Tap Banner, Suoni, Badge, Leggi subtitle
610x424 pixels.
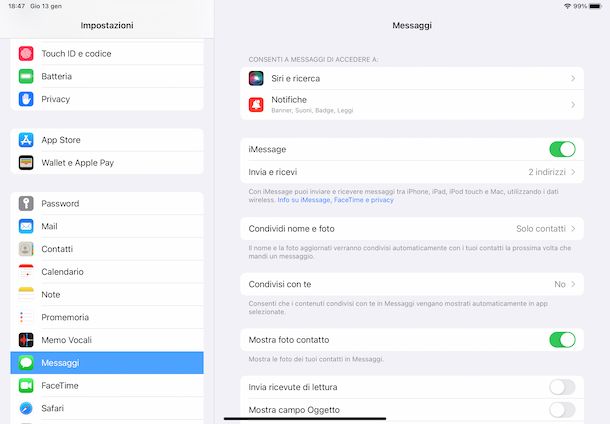pyautogui.click(x=312, y=110)
